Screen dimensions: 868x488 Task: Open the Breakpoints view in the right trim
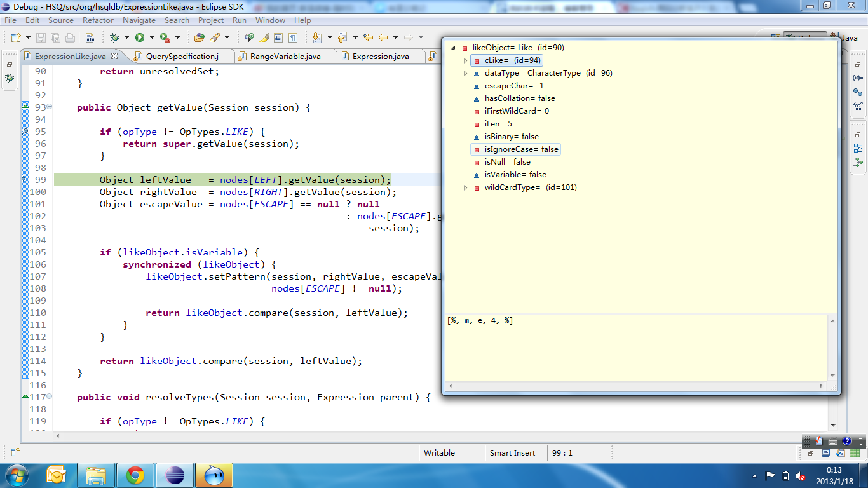(858, 92)
